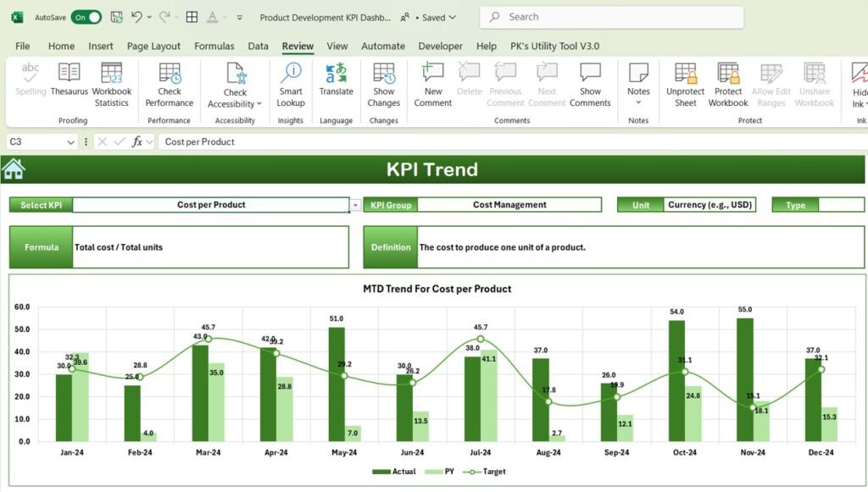
Task: Insert a New Comment
Action: pos(432,85)
